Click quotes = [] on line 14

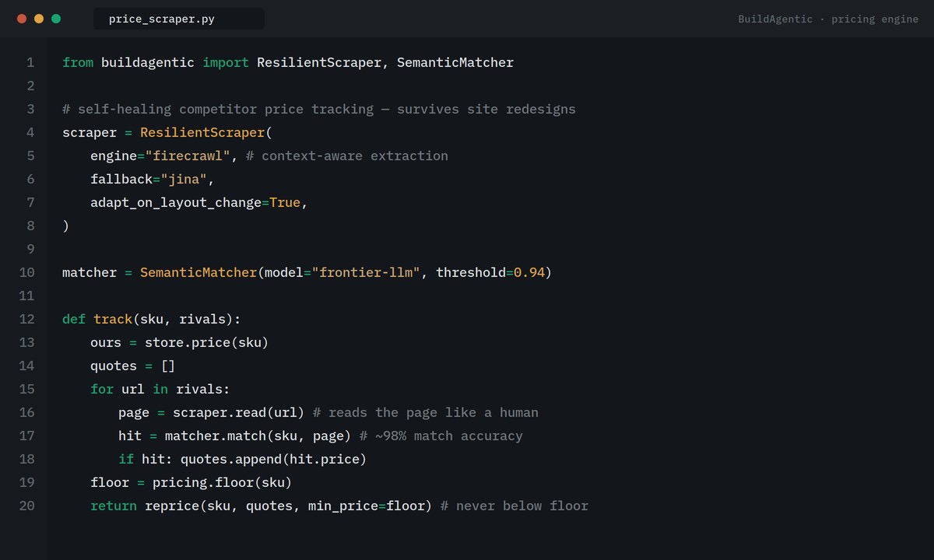pos(133,366)
